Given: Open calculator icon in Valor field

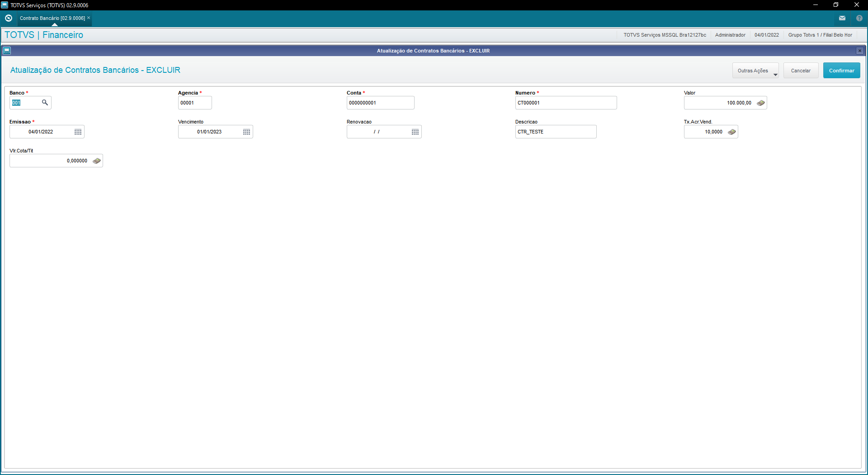Looking at the screenshot, I should click(x=761, y=103).
